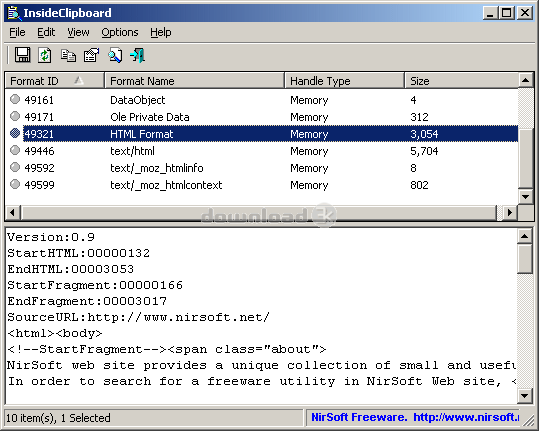Open the Options menu
539x431 pixels.
(x=120, y=32)
